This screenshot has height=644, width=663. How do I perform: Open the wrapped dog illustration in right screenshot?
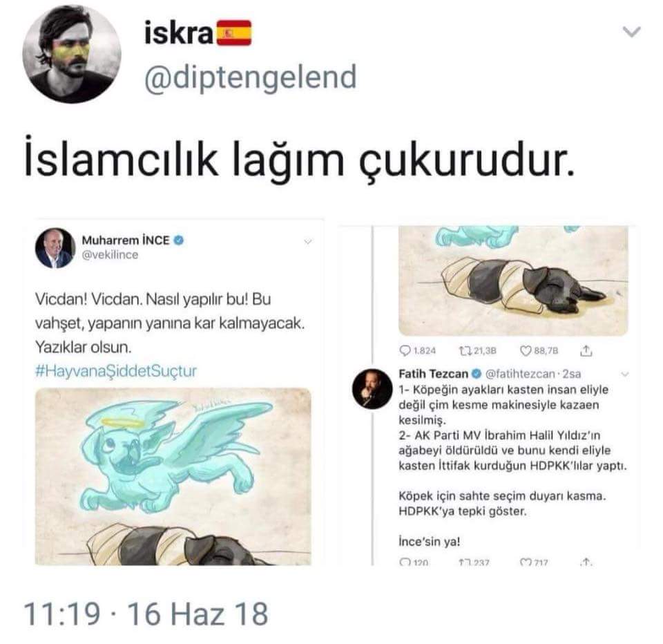click(513, 281)
